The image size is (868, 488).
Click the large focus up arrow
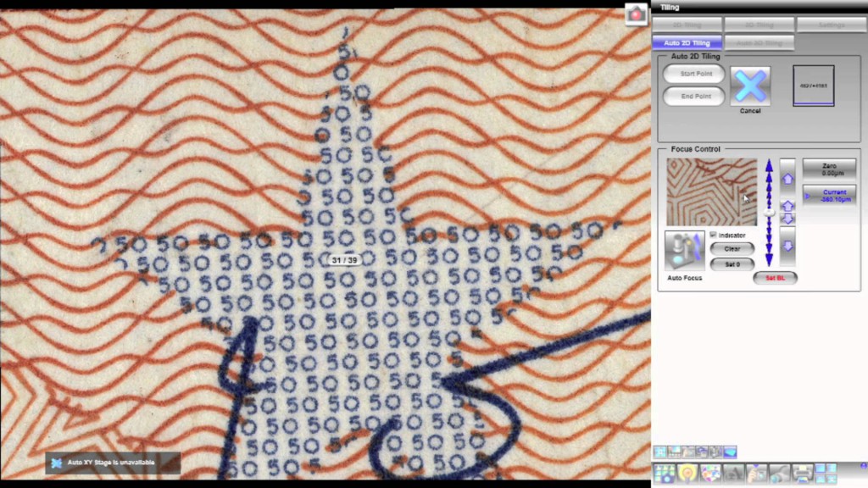pyautogui.click(x=787, y=179)
